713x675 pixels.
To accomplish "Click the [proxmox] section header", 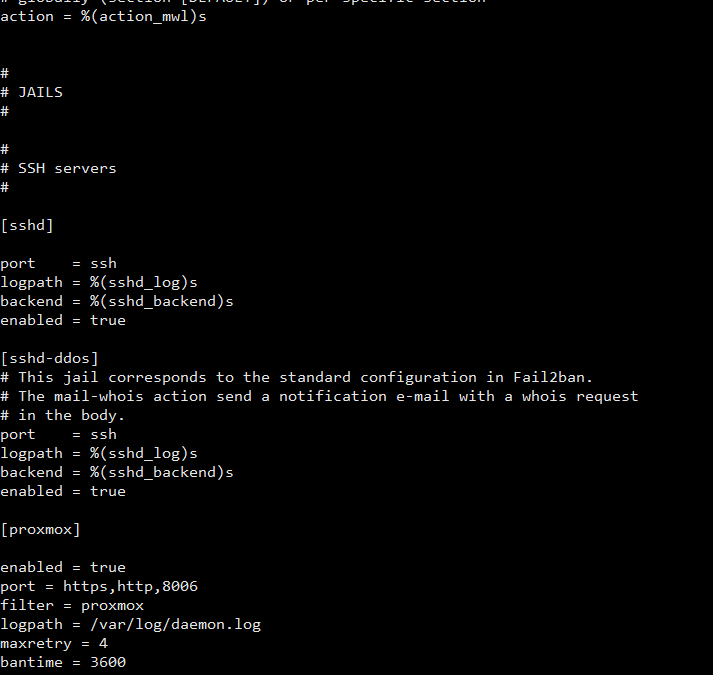I will pos(40,529).
